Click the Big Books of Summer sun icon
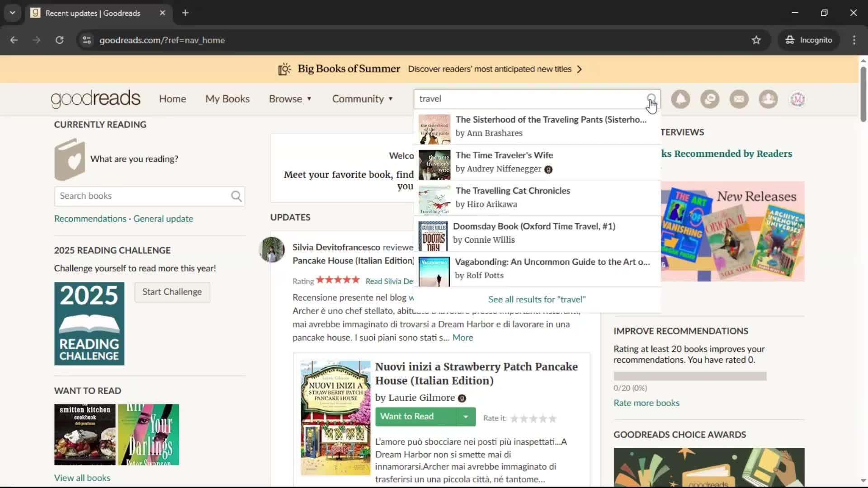Screen dimensions: 868x488 (284, 69)
